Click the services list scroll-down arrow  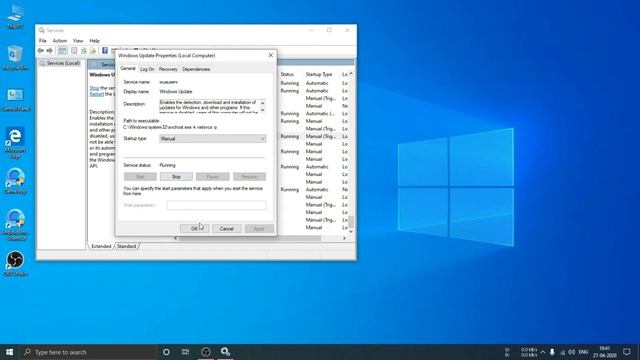351,231
